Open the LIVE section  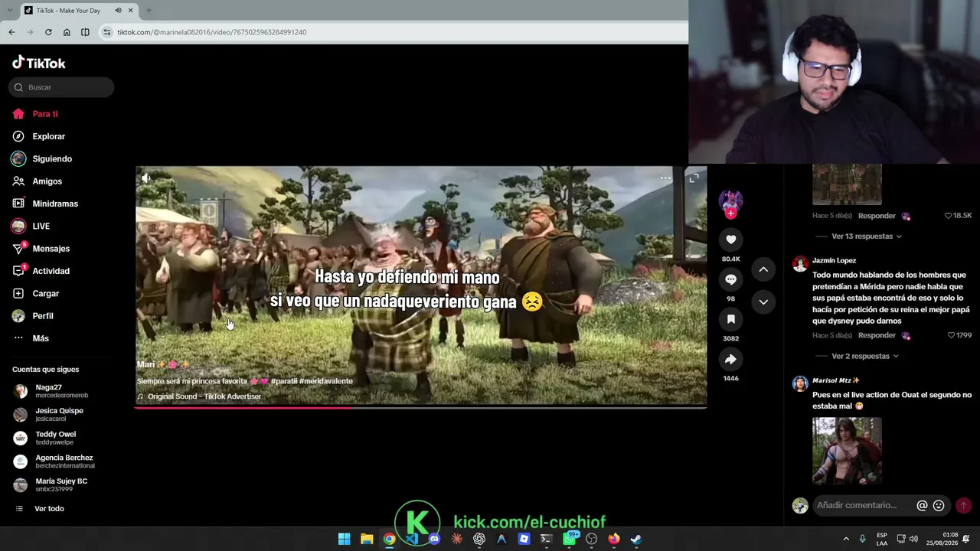coord(41,226)
